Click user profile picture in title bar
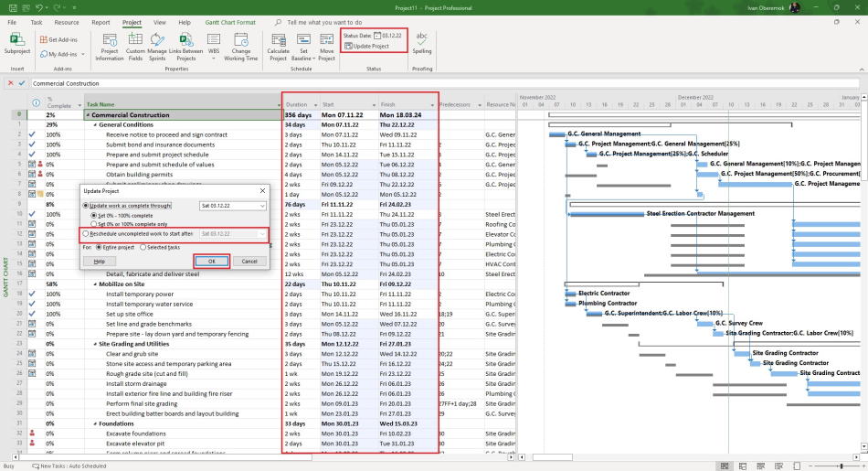Image resolution: width=868 pixels, height=471 pixels. (x=795, y=7)
